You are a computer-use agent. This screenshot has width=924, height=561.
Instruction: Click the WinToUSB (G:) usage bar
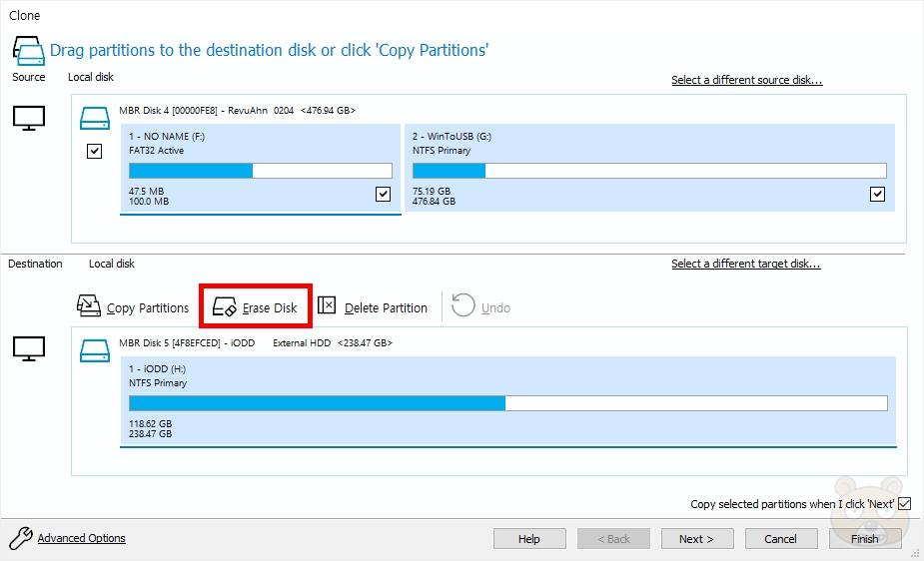[649, 171]
